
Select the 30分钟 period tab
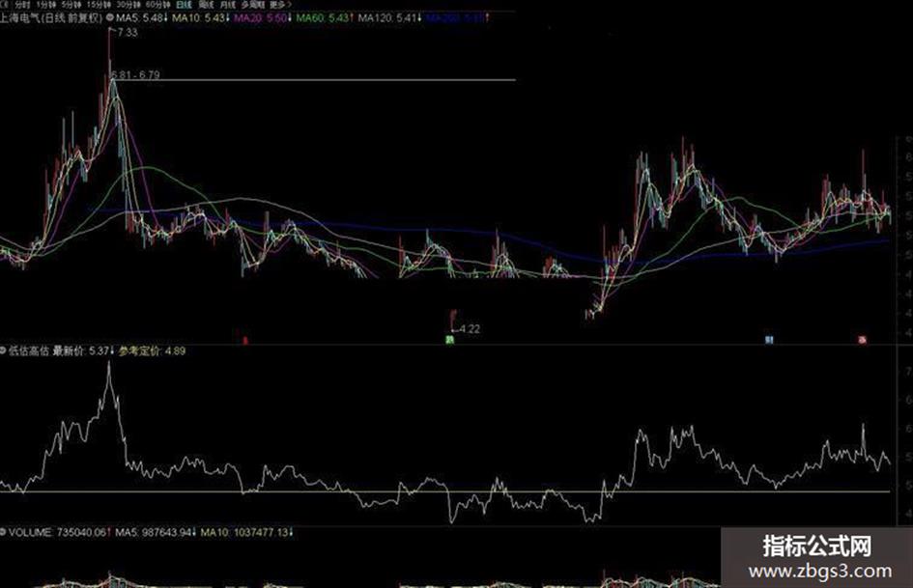pyautogui.click(x=128, y=4)
